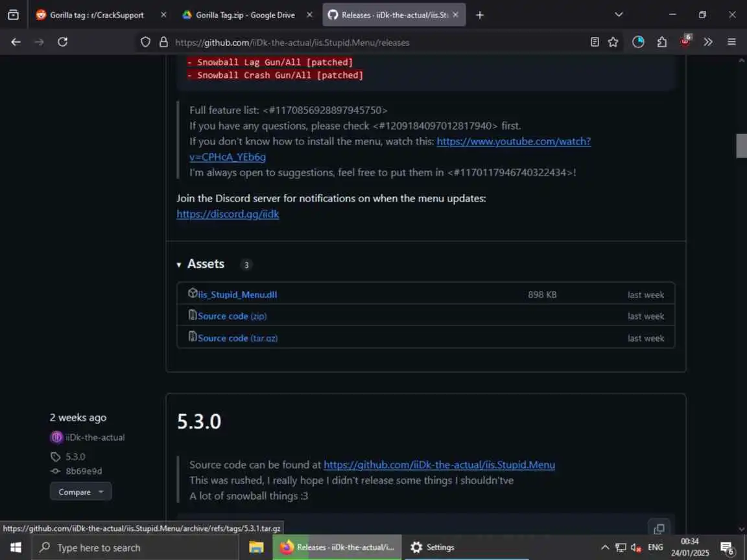Select the Snowball Crash Gun/All patched line
This screenshot has height=560, width=747.
point(275,75)
